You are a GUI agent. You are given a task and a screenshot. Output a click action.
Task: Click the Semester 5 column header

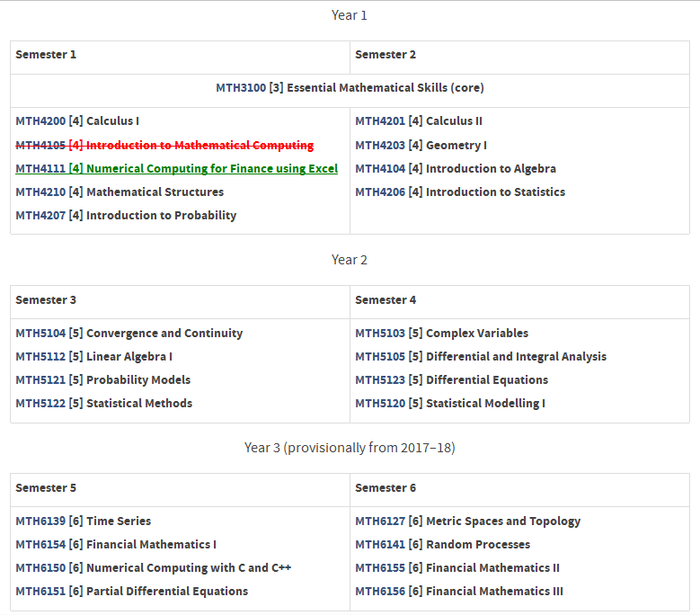point(46,488)
